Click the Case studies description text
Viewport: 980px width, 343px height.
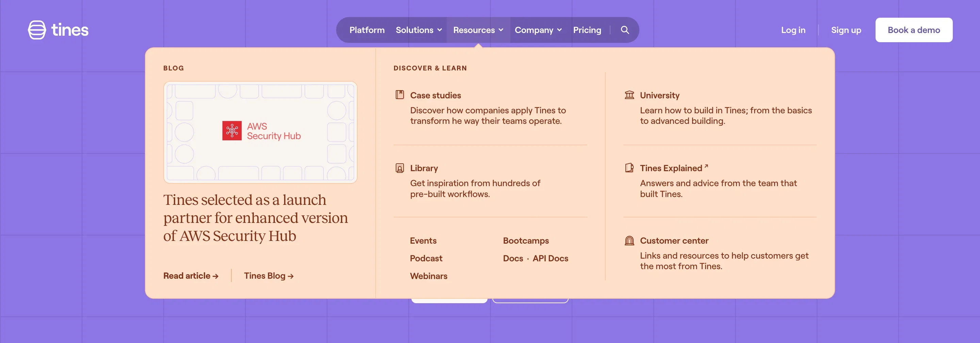pyautogui.click(x=488, y=116)
